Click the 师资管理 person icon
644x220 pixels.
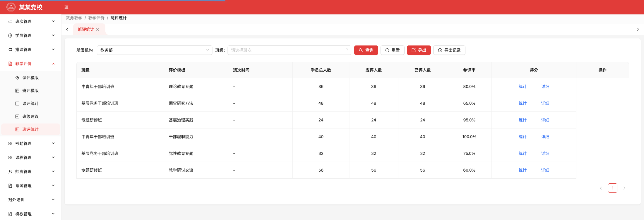pyautogui.click(x=10, y=172)
